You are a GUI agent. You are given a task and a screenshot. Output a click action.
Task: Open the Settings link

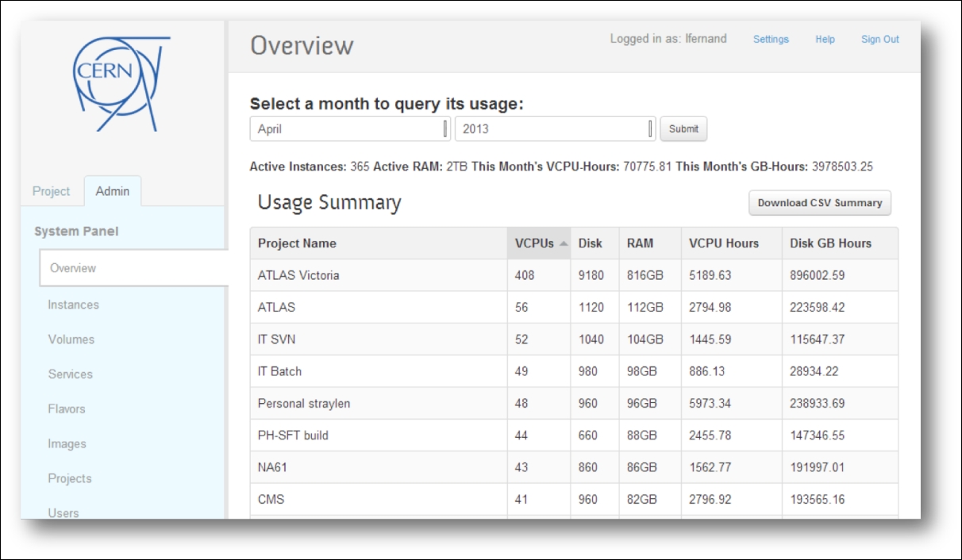[x=771, y=40]
